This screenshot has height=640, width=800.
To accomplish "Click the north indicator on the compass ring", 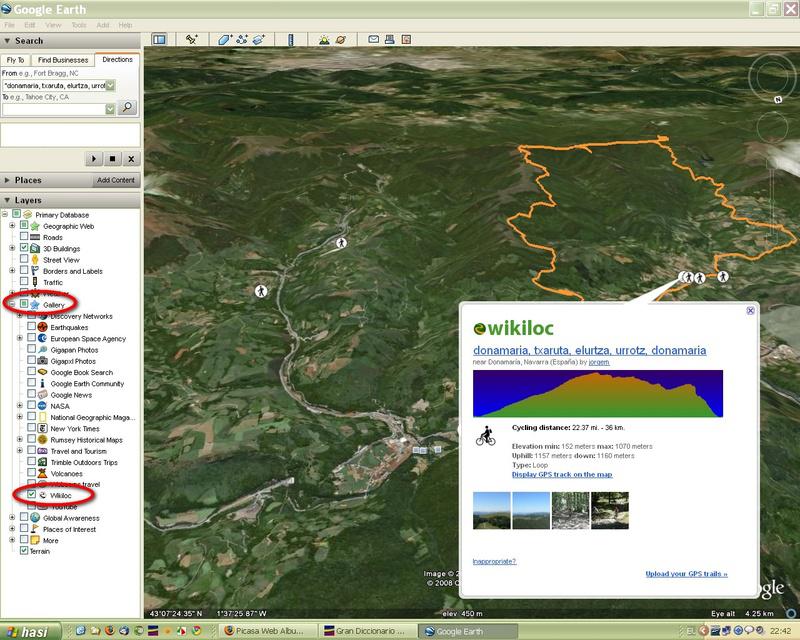I will click(x=778, y=100).
